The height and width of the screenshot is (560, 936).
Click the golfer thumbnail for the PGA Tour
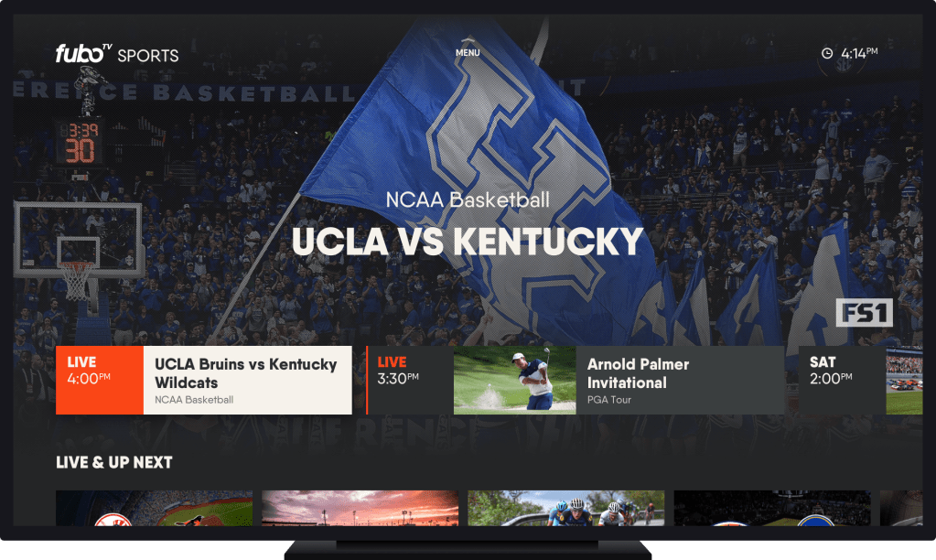514,380
